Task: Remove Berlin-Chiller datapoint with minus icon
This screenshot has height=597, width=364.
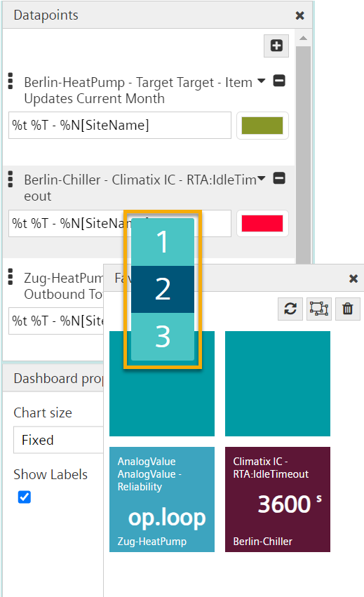Action: 279,178
